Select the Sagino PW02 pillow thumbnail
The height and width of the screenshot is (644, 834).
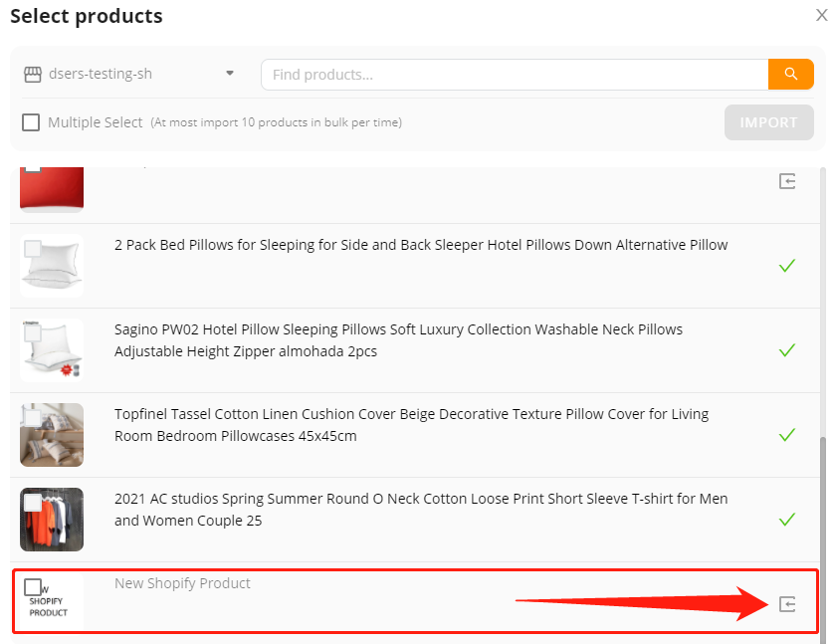point(52,350)
